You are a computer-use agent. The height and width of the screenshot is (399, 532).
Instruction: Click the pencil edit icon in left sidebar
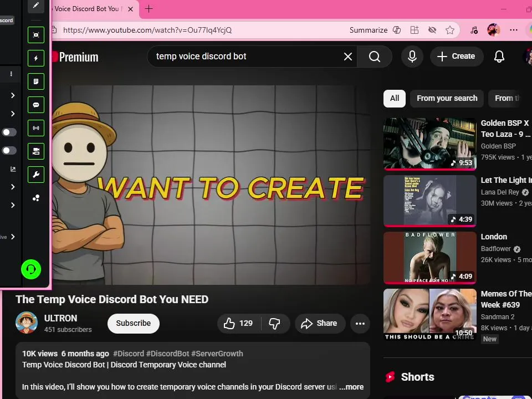point(36,6)
